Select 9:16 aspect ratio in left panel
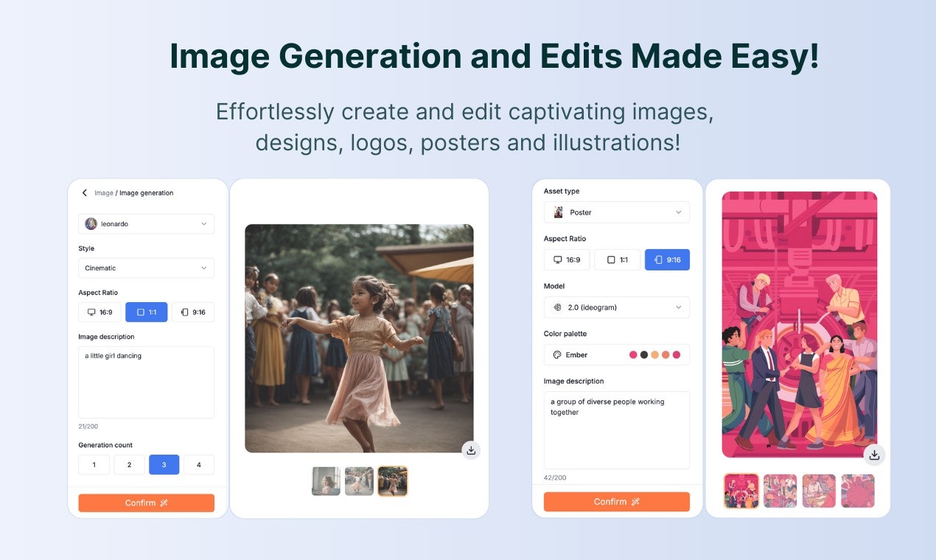This screenshot has width=936, height=560. [x=193, y=312]
